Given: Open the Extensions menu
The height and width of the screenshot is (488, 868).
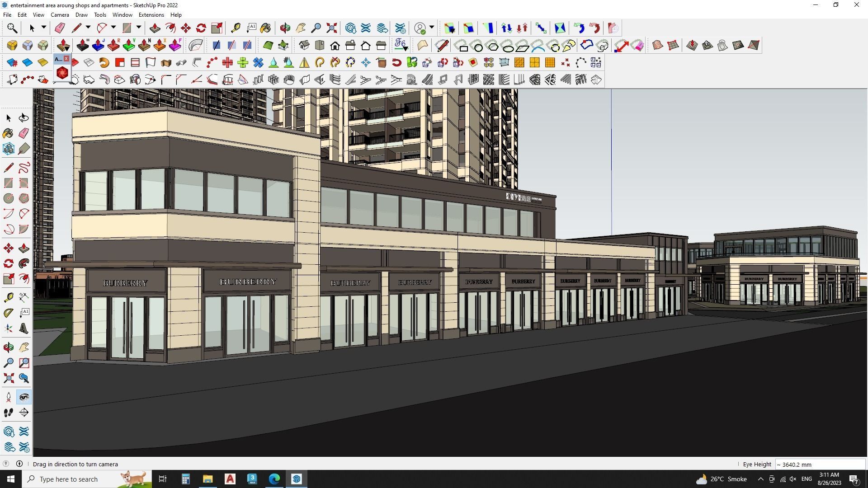Looking at the screenshot, I should (151, 14).
